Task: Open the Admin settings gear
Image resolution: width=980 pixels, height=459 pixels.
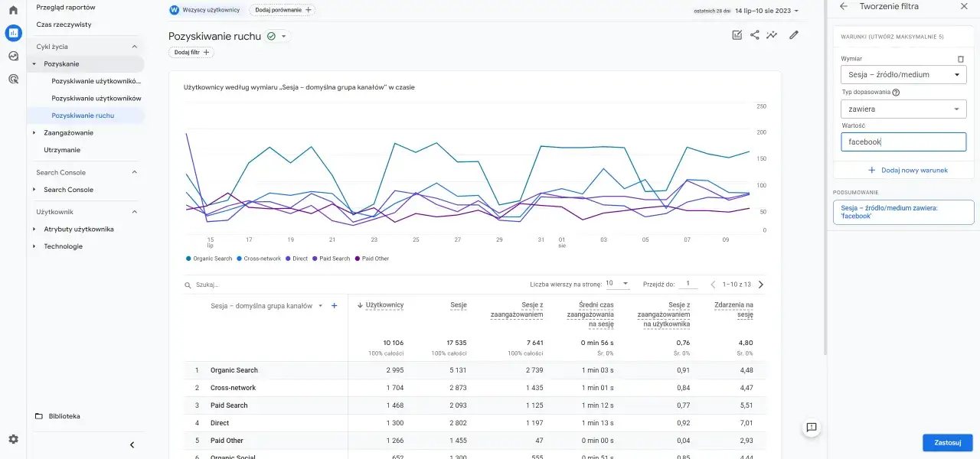Action: point(13,439)
